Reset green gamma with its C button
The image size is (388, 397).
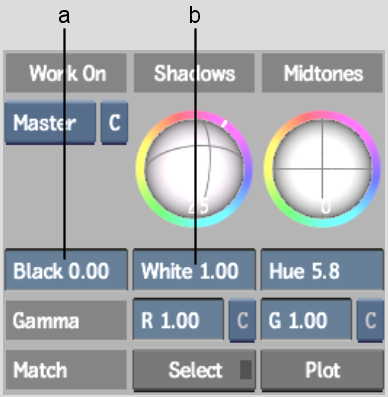370,321
